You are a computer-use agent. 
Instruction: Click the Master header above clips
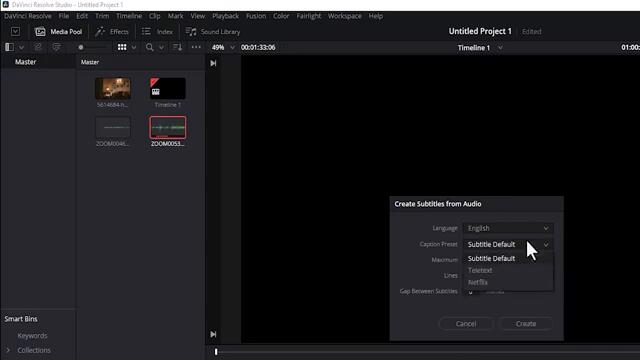point(90,62)
